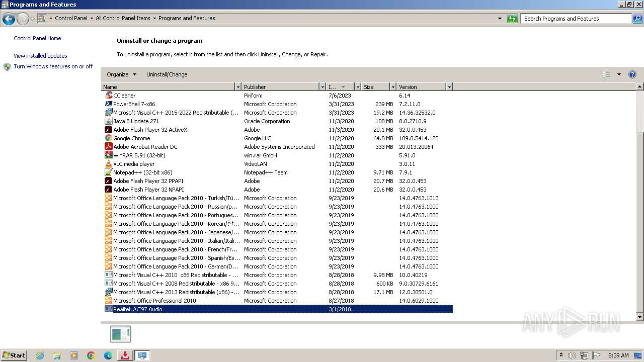Click the Google Chrome list icon
The width and height of the screenshot is (644, 362).
pyautogui.click(x=109, y=138)
